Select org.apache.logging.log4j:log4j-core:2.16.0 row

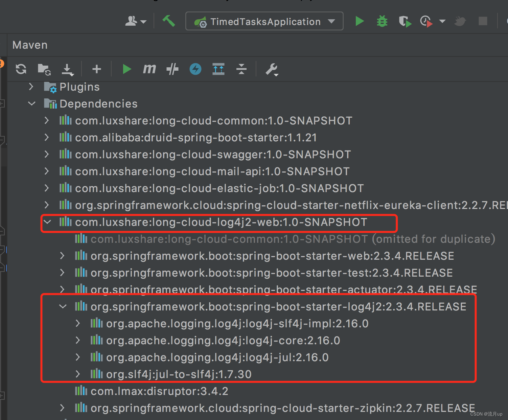pyautogui.click(x=258, y=340)
